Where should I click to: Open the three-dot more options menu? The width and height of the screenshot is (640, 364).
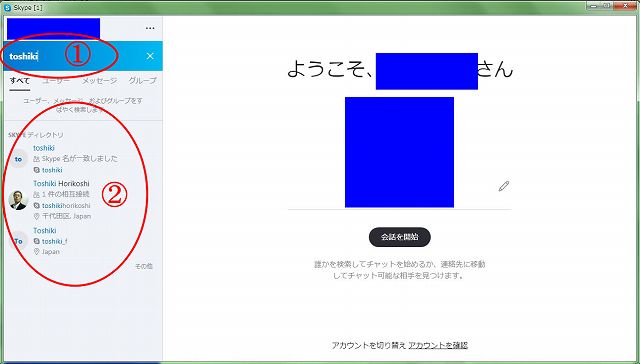tap(150, 28)
